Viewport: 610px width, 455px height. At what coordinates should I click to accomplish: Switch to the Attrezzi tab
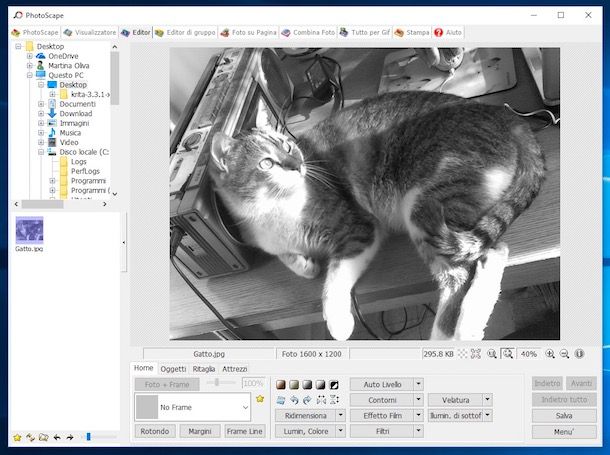[x=235, y=369]
